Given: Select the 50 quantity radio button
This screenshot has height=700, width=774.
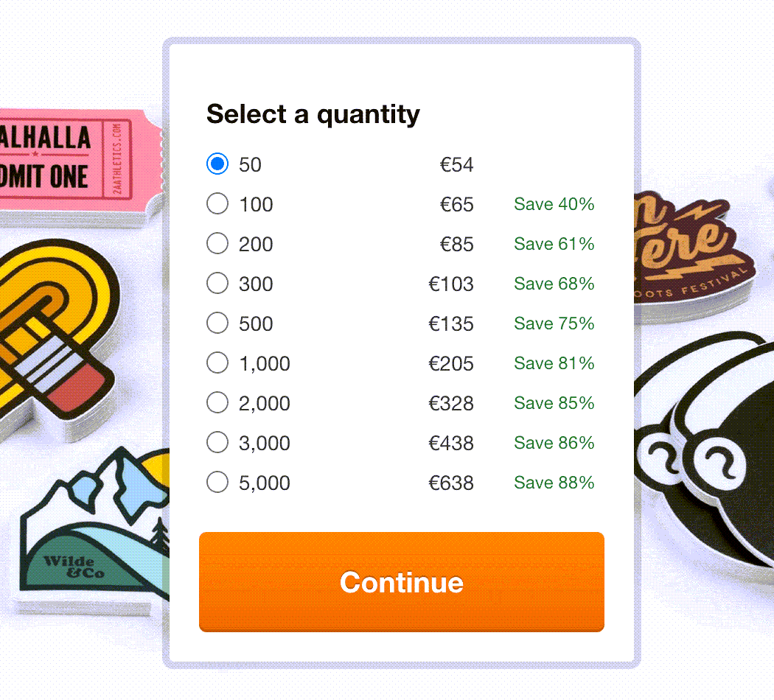Looking at the screenshot, I should 217,164.
